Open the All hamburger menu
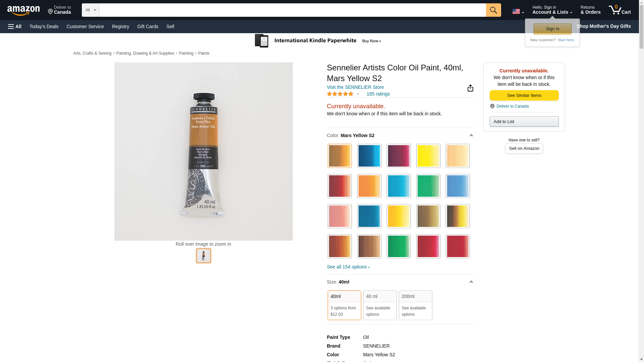 pyautogui.click(x=15, y=26)
